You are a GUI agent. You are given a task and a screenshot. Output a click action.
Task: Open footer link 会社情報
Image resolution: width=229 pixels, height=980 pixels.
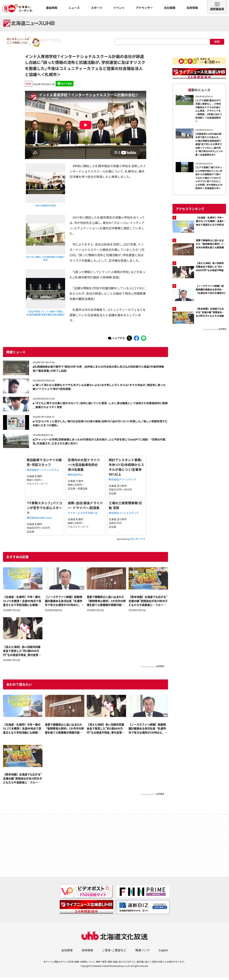click(67, 950)
